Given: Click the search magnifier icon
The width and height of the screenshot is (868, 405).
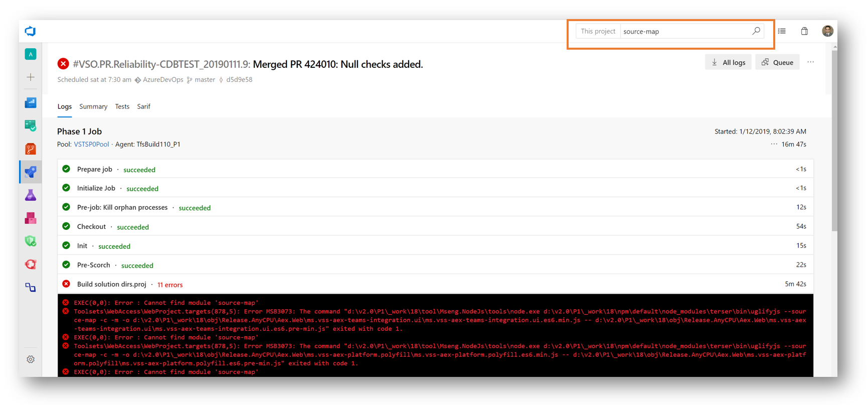Looking at the screenshot, I should 756,31.
